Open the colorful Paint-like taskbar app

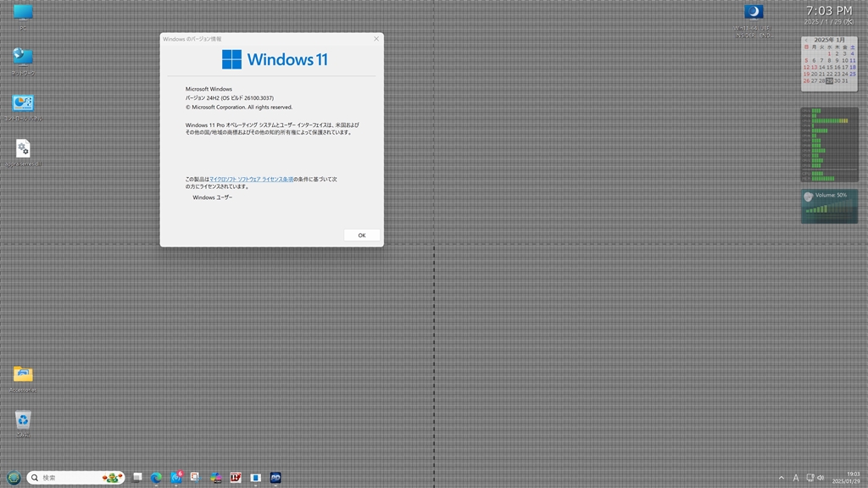pos(216,478)
